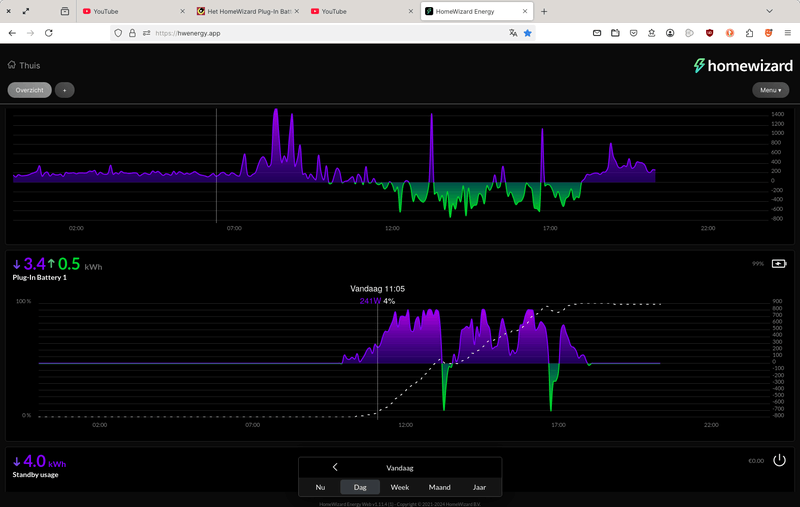Click the €0.00 cost label
800x507 pixels.
[x=756, y=461]
